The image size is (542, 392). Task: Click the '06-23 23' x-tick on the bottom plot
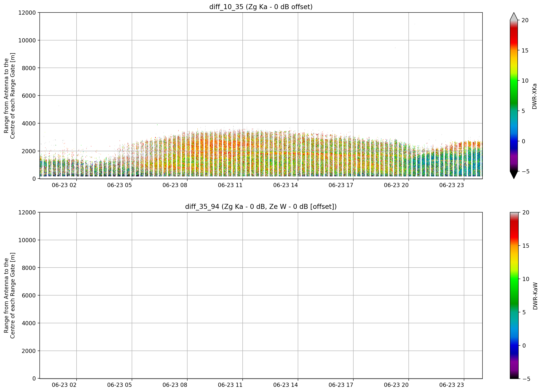click(x=452, y=385)
